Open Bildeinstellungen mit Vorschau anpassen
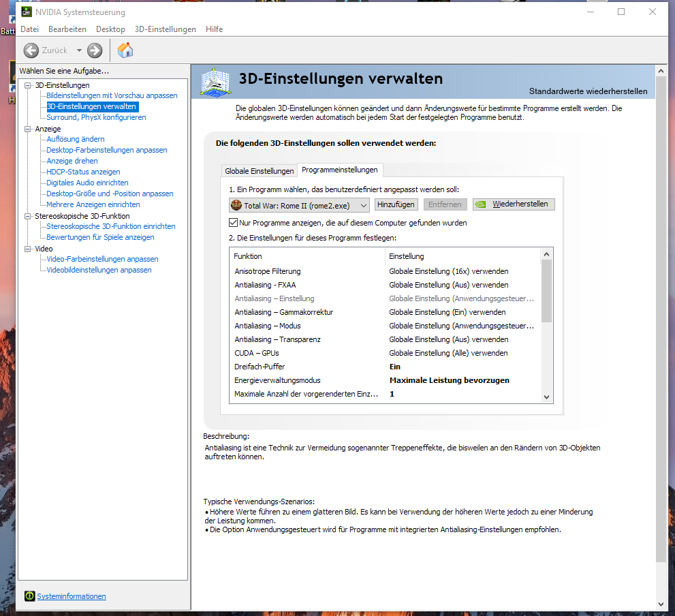 pos(112,95)
